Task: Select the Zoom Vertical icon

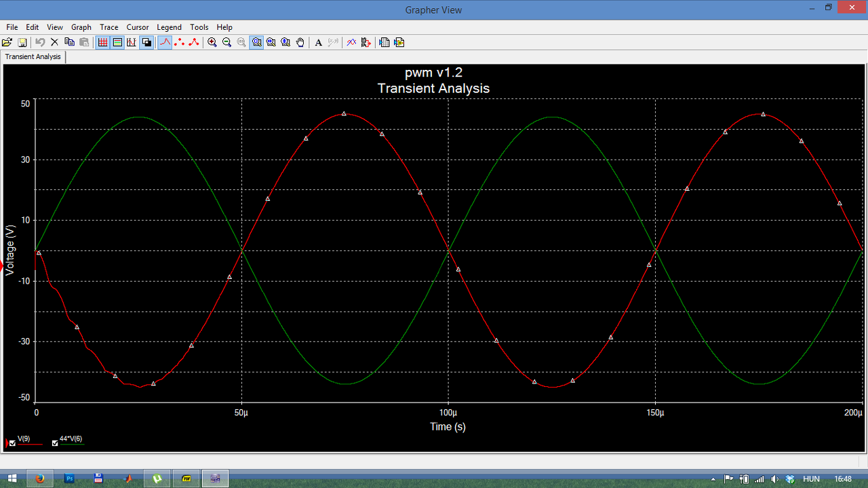Action: tap(285, 42)
